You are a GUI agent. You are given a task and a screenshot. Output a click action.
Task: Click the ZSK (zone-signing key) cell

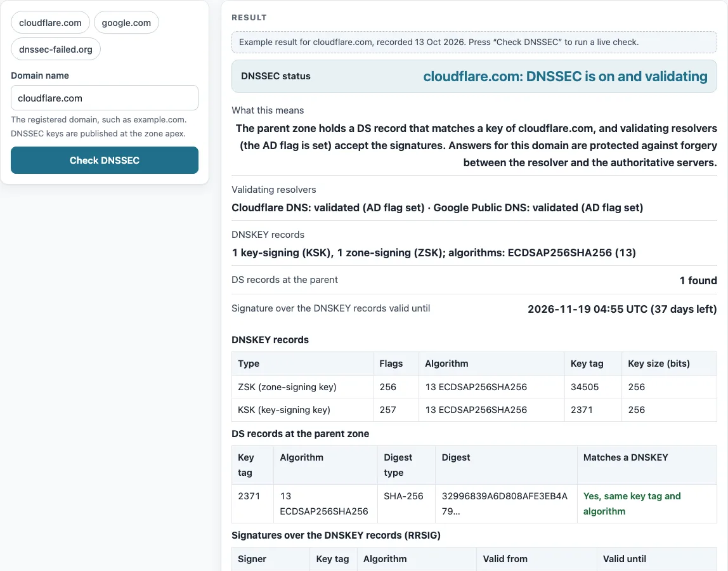pyautogui.click(x=302, y=387)
